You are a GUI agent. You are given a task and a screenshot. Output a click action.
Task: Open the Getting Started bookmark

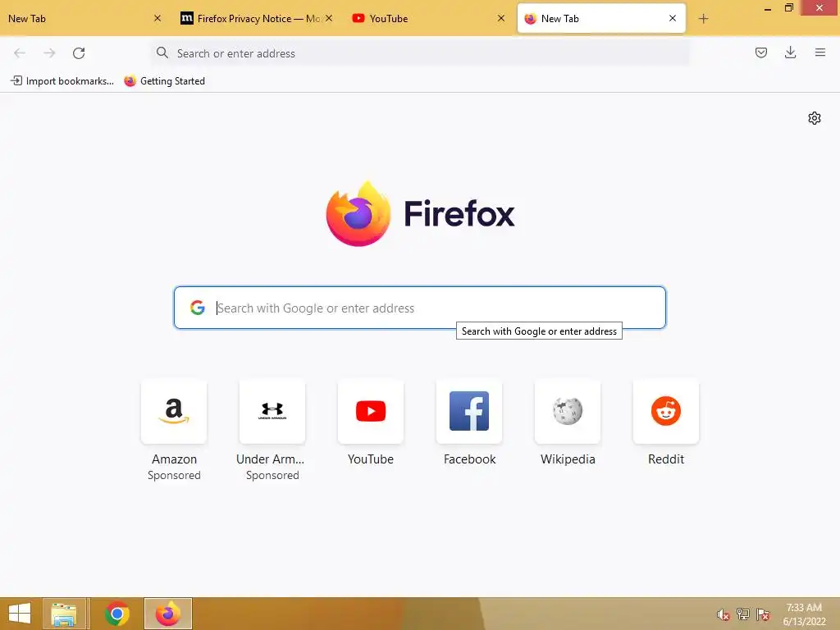point(164,81)
